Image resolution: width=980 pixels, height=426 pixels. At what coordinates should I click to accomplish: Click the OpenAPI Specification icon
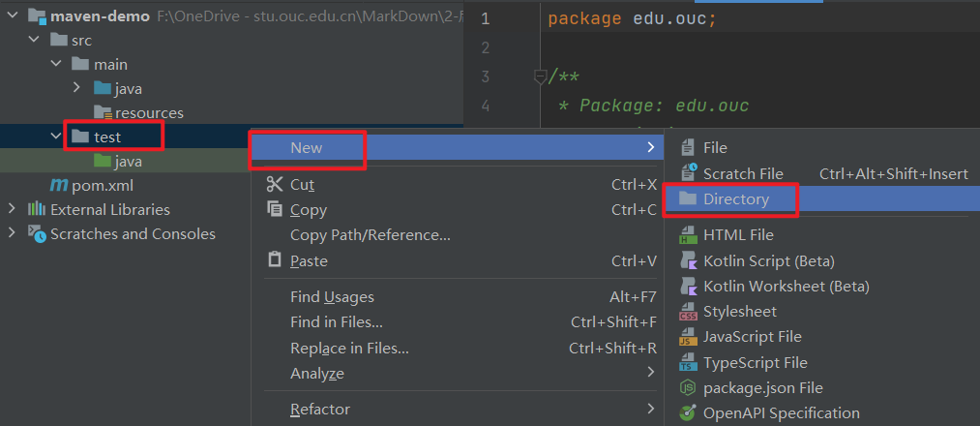688,412
